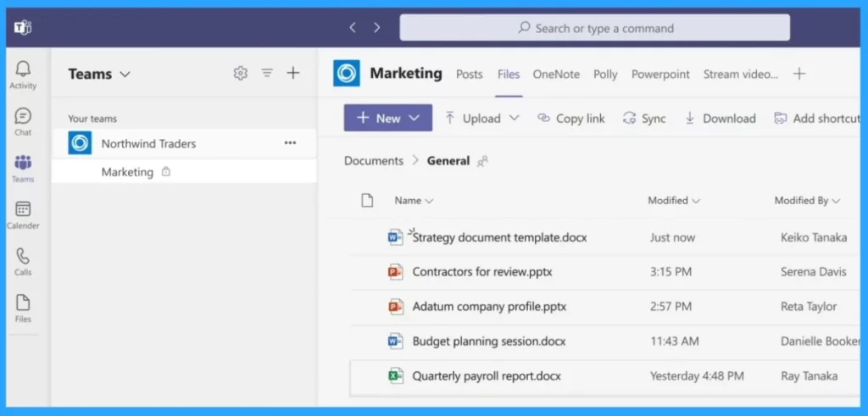
Task: Click the General folder sharing icon
Action: tap(482, 162)
